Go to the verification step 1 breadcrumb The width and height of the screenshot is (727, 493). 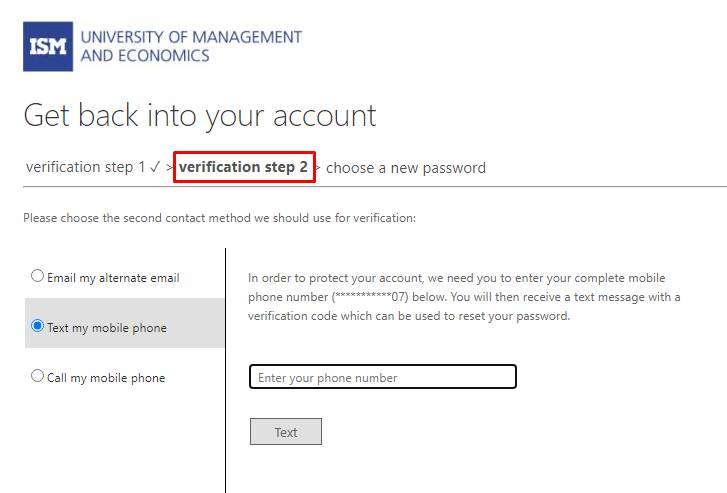86,167
